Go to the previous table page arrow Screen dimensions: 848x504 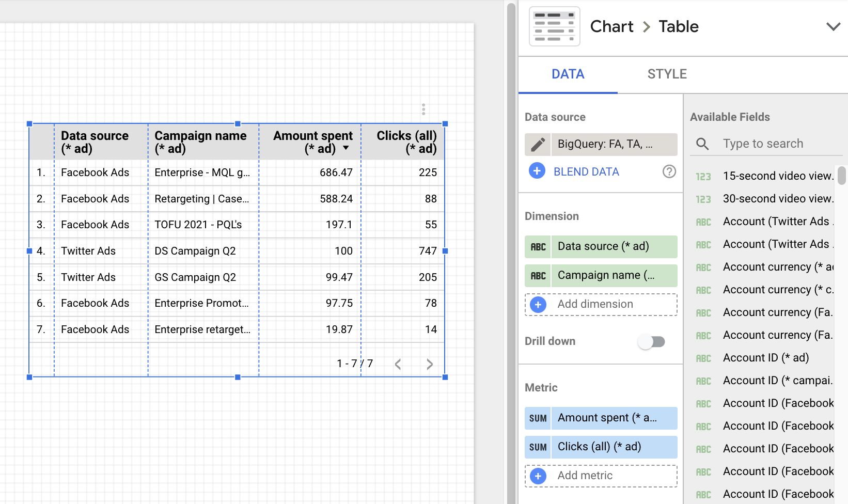[x=398, y=364]
